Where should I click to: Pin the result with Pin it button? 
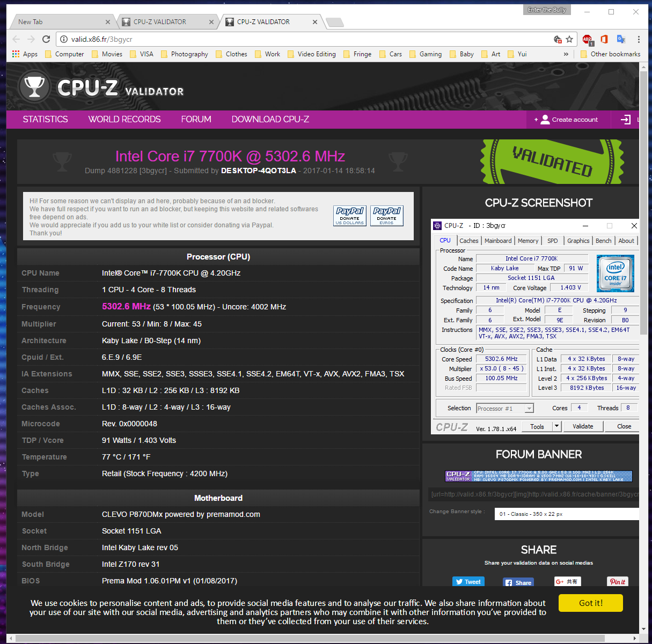pyautogui.click(x=617, y=582)
